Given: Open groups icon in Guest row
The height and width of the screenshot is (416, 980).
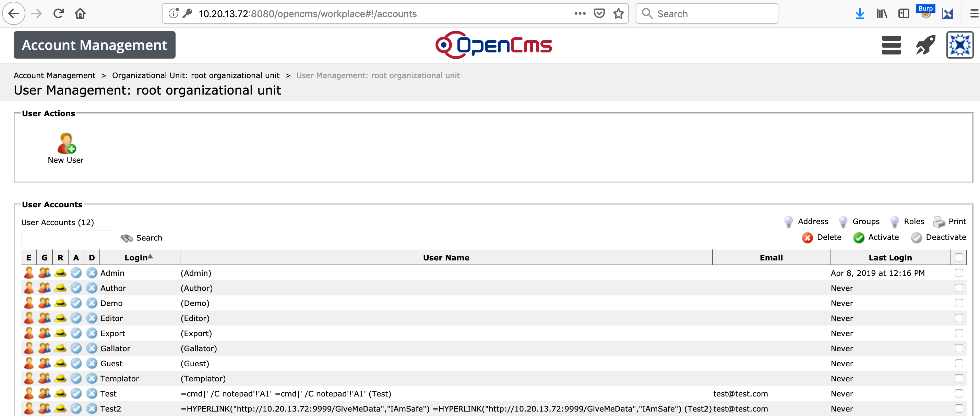Looking at the screenshot, I should point(45,364).
